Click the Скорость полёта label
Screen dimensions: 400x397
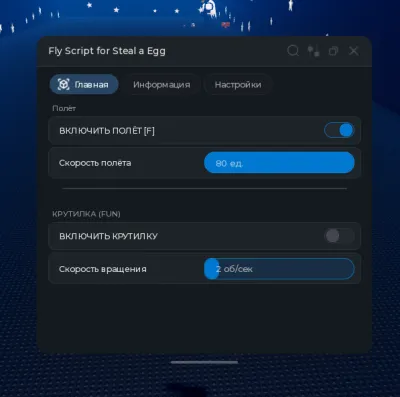95,163
